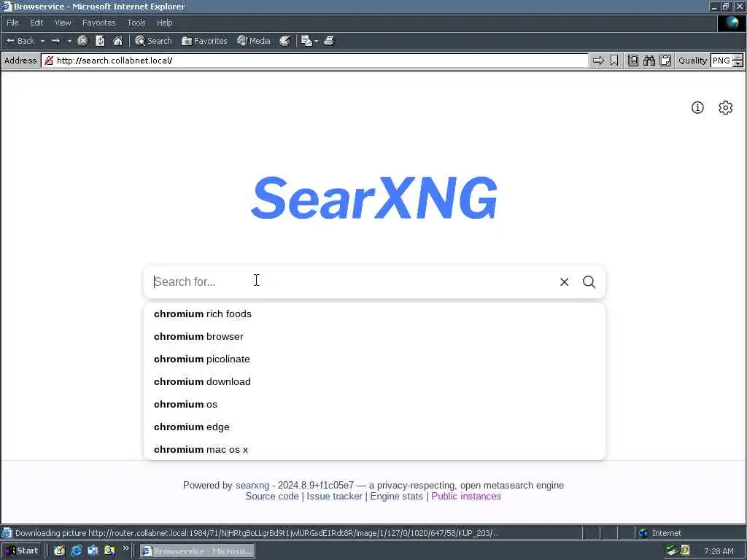Select suggestion chromium edge
This screenshot has width=747, height=560.
(374, 427)
